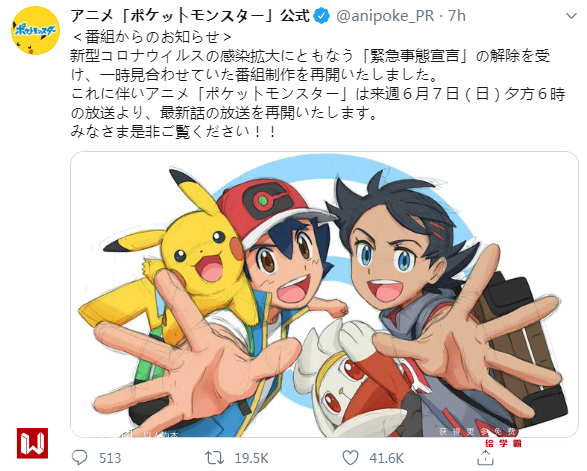Click the red W watermark logo
This screenshot has height=471, width=587.
click(33, 443)
